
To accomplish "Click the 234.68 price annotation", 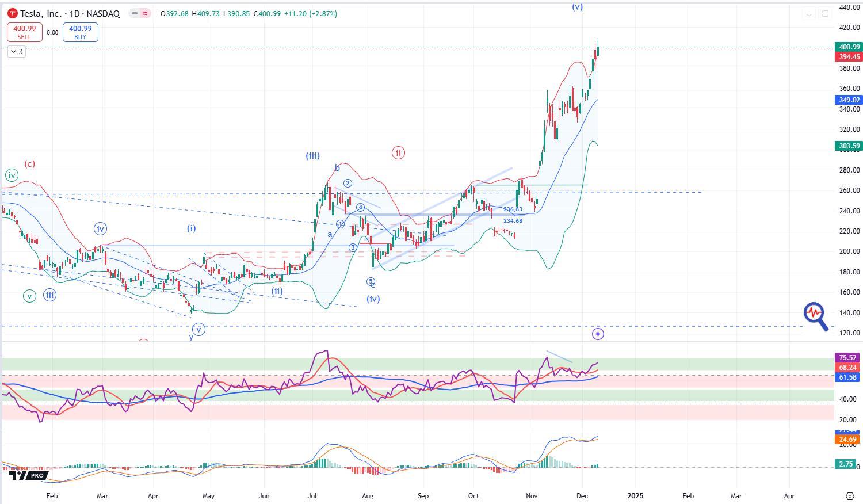I will [x=513, y=220].
